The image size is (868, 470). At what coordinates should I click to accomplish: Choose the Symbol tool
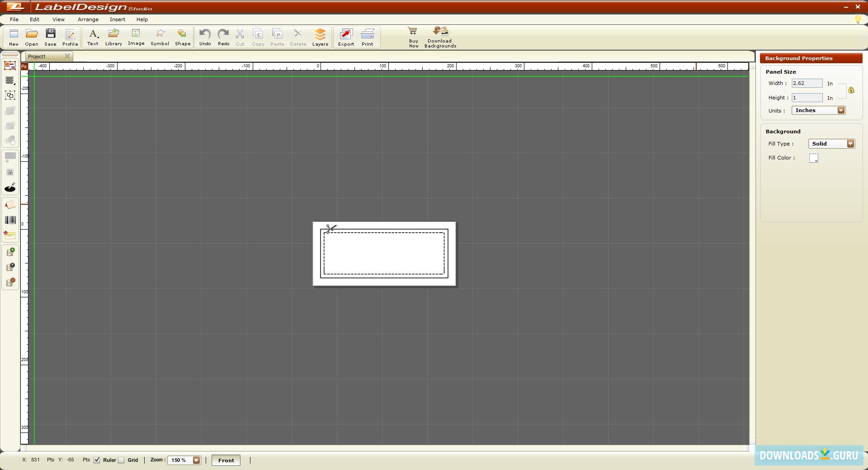160,37
